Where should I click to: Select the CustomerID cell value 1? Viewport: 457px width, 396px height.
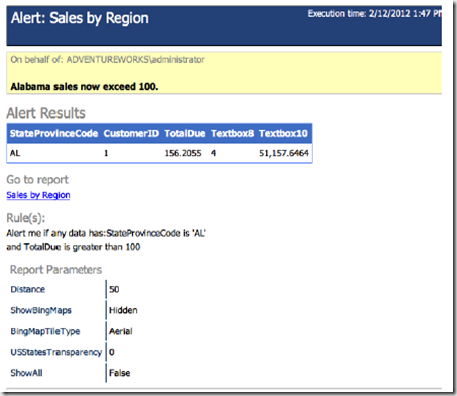[x=106, y=153]
